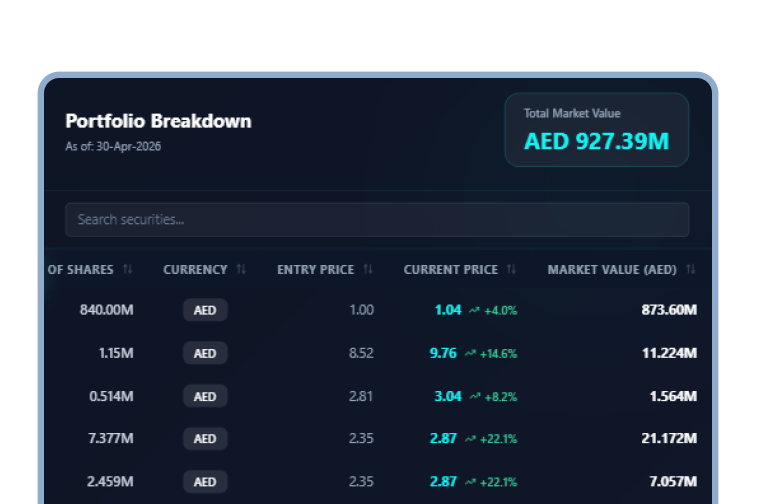Click uptrend arrow icon beside +14.6%
Screen dimensions: 758x504
tap(470, 353)
